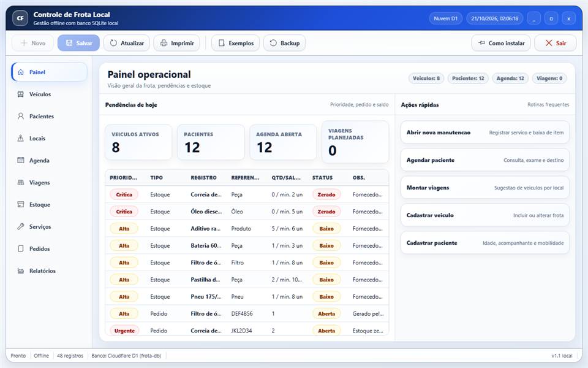Click the clipboard icon beside Pedidos
588x368 pixels.
(x=21, y=248)
